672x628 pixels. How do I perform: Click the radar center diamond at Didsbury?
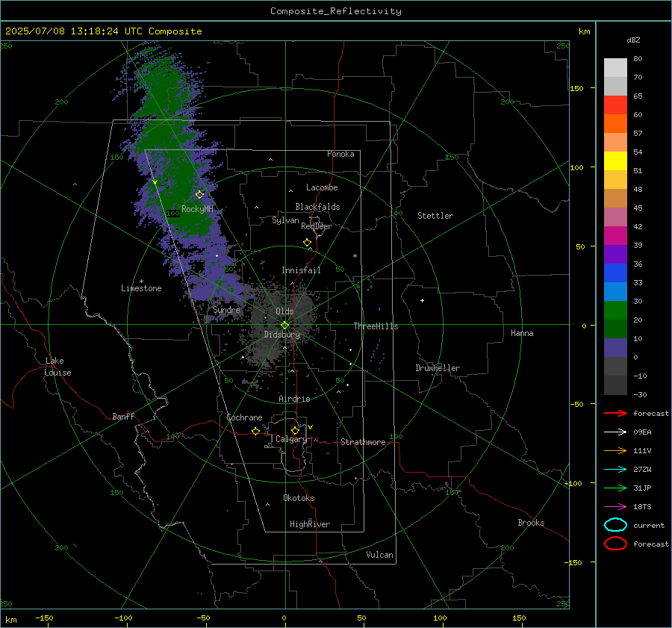coord(284,326)
